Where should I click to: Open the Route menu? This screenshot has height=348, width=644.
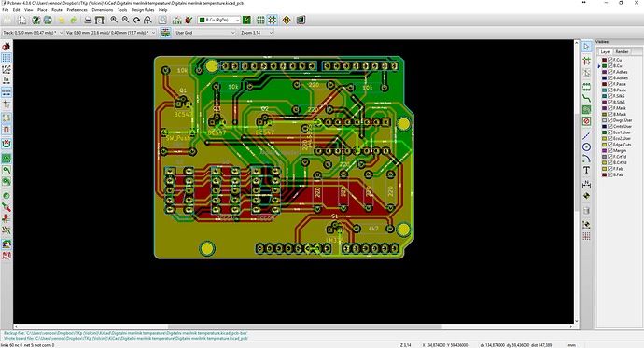tap(57, 10)
